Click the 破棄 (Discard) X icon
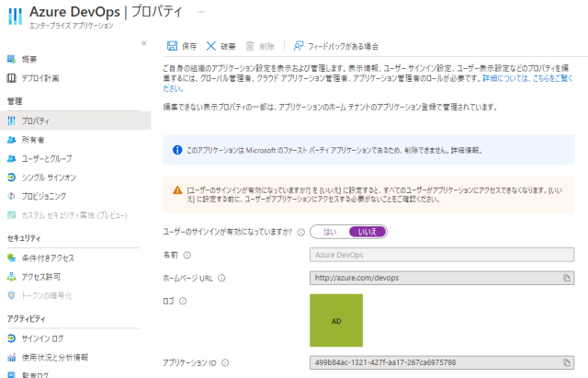Viewport: 588px width, 378px height. click(x=211, y=46)
